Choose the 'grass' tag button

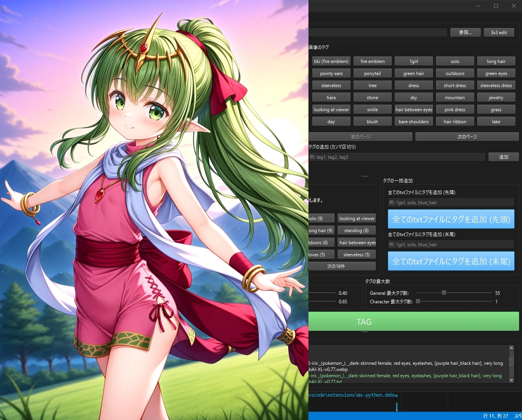(496, 110)
